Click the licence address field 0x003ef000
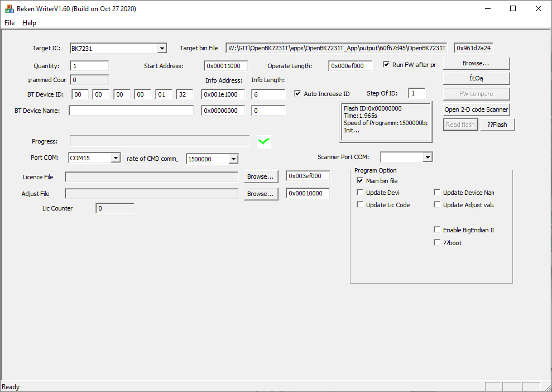 tap(308, 176)
